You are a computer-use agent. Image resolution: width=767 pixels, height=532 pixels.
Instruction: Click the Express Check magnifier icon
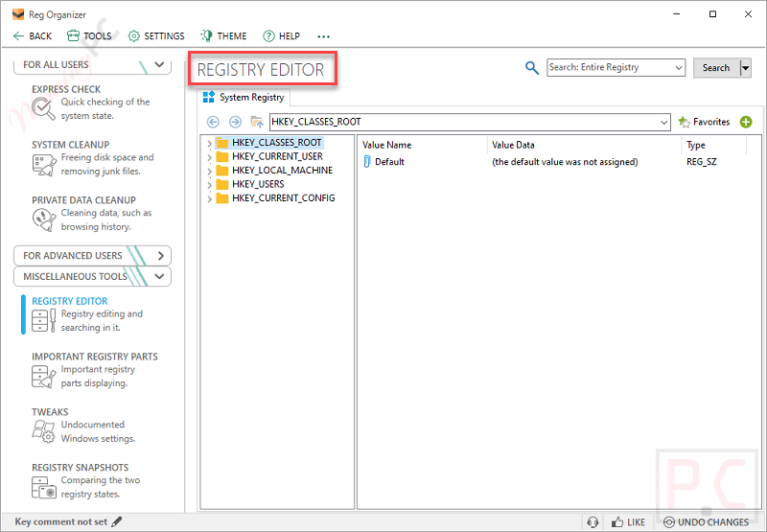(x=44, y=109)
